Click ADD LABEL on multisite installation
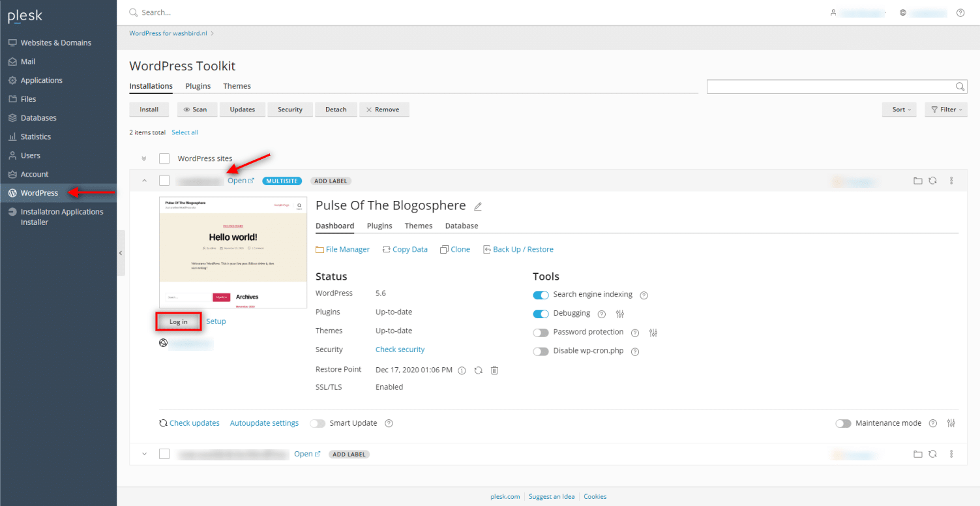The image size is (980, 506). [x=331, y=181]
